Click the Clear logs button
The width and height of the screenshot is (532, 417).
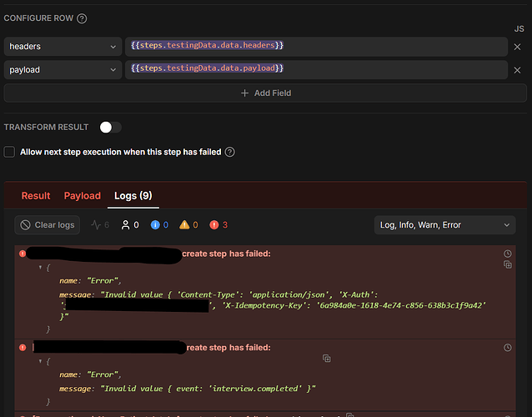[x=48, y=225]
